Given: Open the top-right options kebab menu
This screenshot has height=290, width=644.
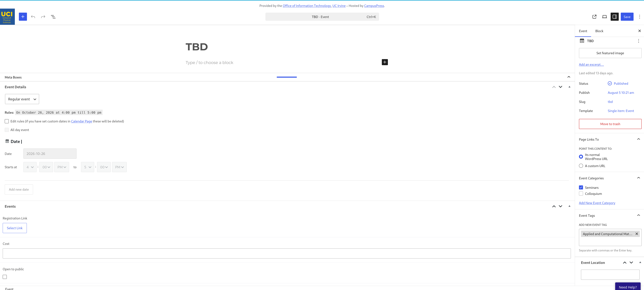Looking at the screenshot, I should coord(639,17).
